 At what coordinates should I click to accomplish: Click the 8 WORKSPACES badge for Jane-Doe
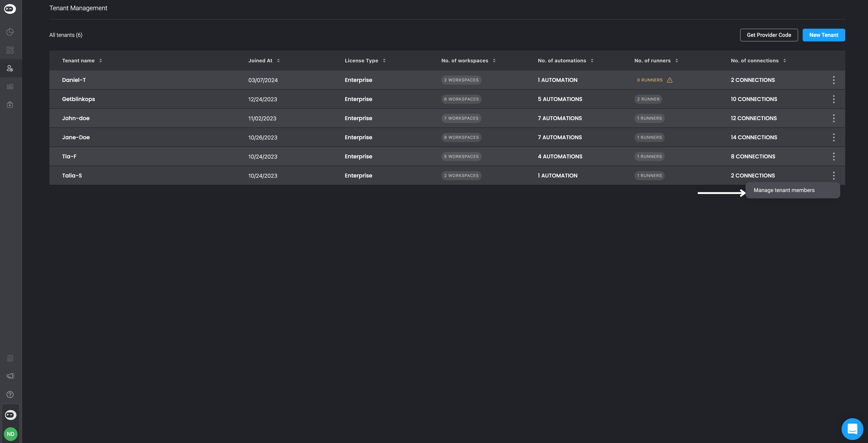click(x=461, y=137)
